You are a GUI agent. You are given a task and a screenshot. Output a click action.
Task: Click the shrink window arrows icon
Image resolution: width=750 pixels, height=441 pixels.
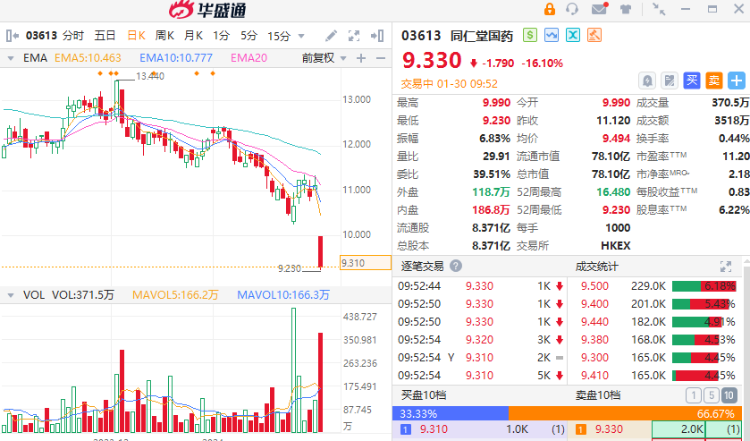point(659,9)
